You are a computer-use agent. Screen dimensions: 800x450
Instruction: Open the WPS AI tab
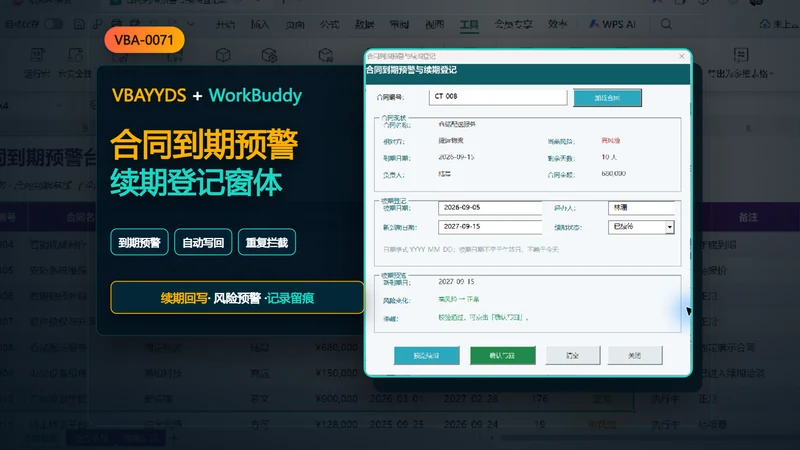(612, 24)
